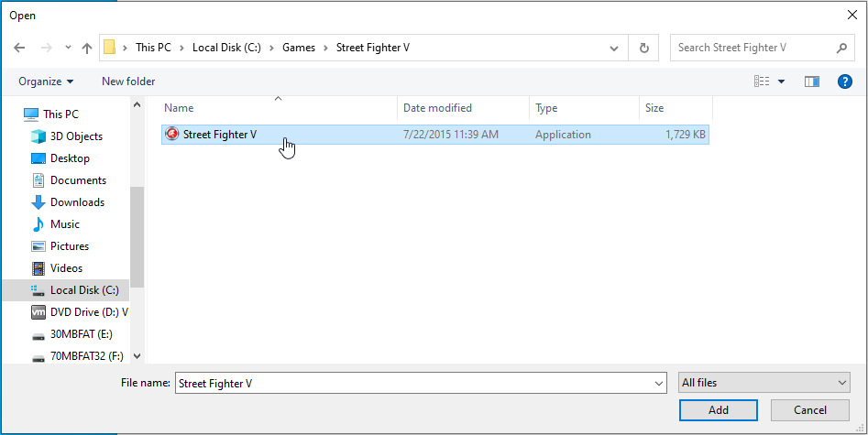
Task: Refresh the Street Fighter V folder
Action: (x=643, y=49)
